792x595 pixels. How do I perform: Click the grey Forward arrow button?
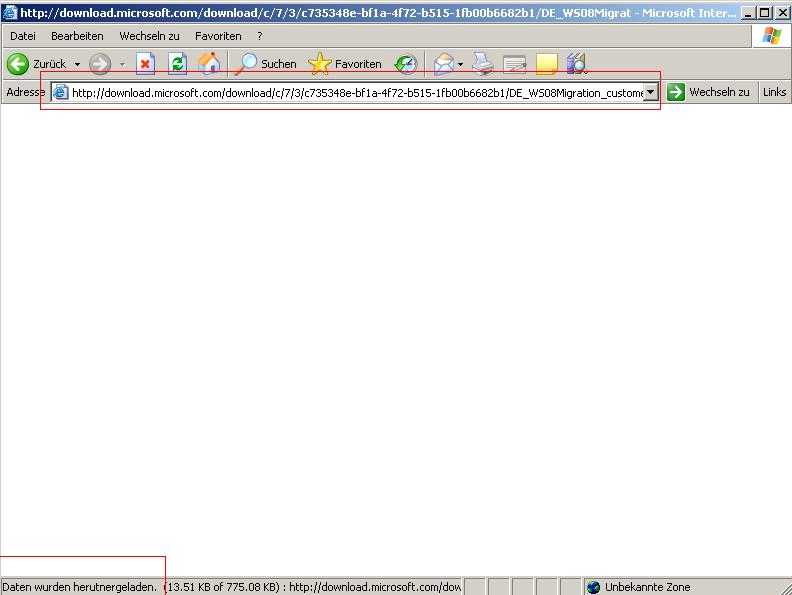coord(100,64)
